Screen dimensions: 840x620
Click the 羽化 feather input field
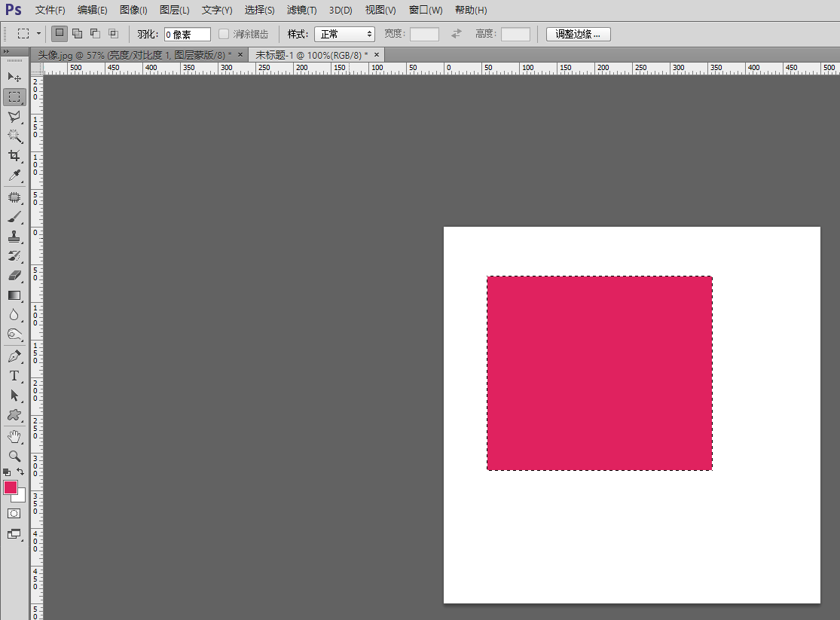pyautogui.click(x=187, y=34)
